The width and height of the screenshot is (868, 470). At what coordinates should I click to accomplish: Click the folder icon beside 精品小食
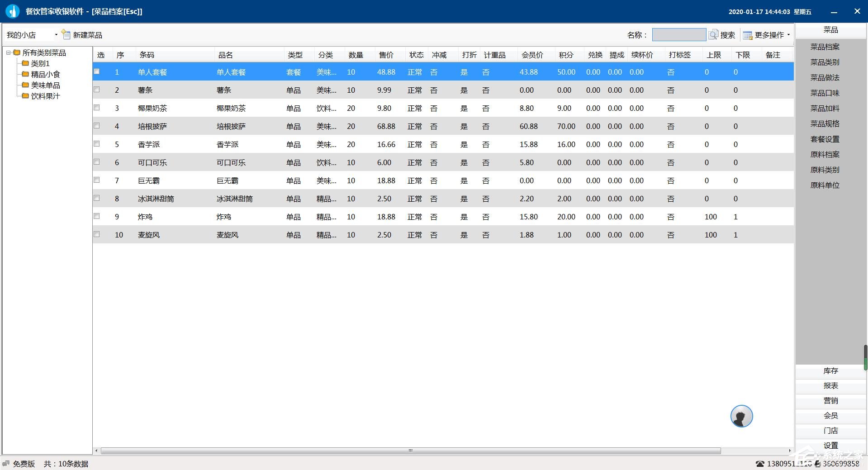(x=26, y=74)
